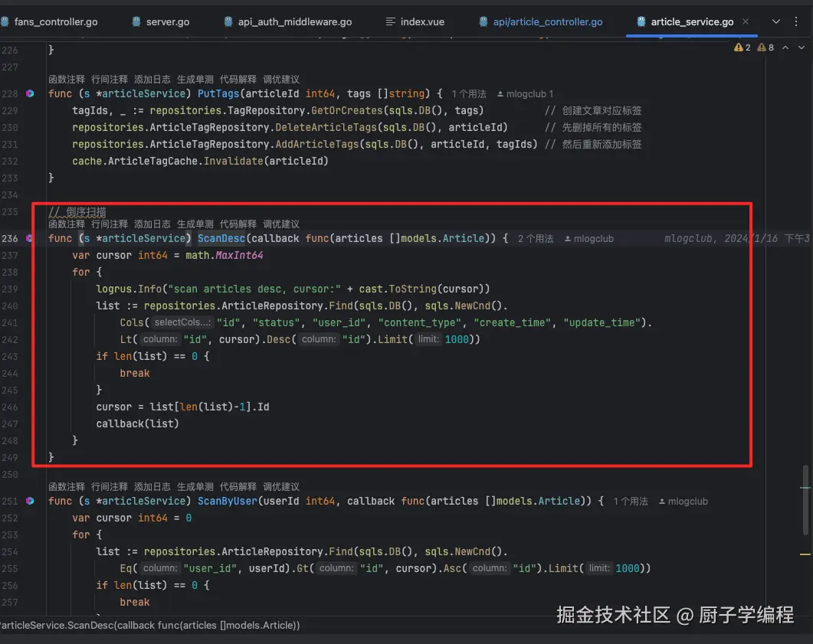Screen dimensions: 813x644
Task: Click 生成单测 above PutTags function
Action: [x=195, y=80]
